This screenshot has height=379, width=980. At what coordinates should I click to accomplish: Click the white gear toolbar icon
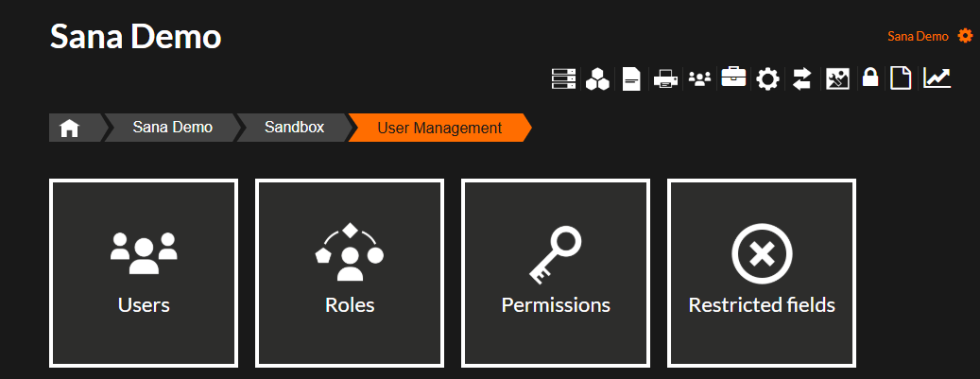767,79
